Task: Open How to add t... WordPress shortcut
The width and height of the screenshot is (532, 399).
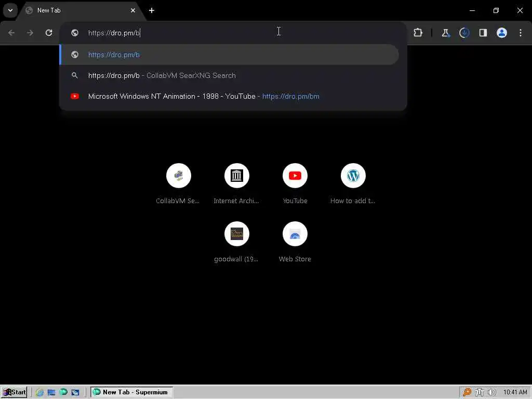Action: [353, 184]
